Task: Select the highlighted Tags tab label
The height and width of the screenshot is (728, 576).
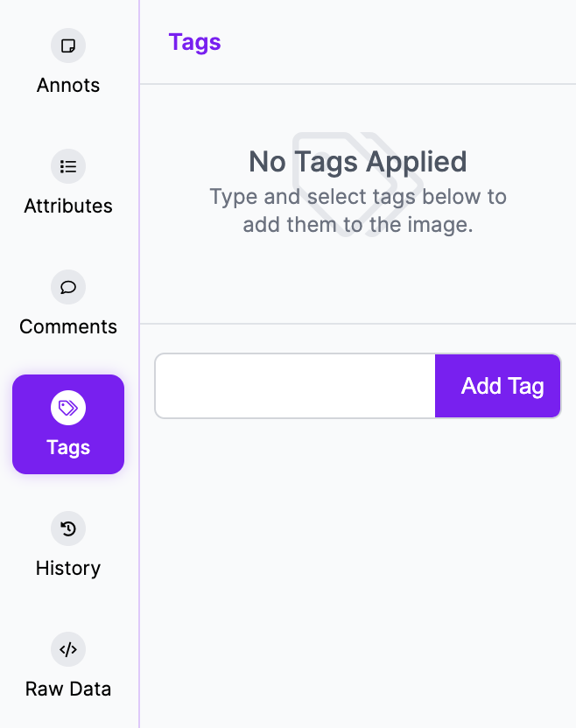Action: click(x=68, y=448)
